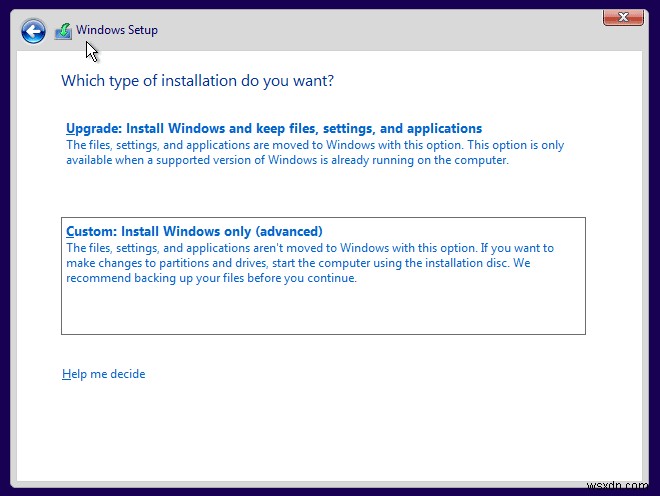Image resolution: width=660 pixels, height=496 pixels.
Task: Go back using the blue arrow button
Action: [x=33, y=31]
